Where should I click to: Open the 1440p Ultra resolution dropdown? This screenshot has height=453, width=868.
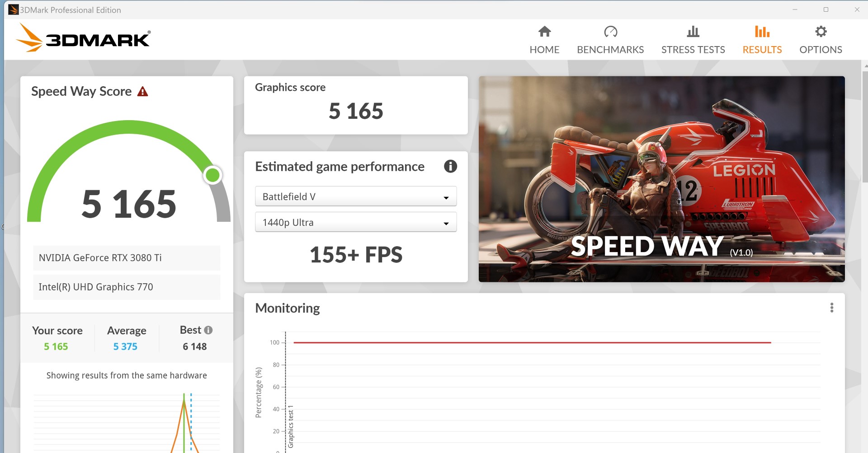coord(356,222)
